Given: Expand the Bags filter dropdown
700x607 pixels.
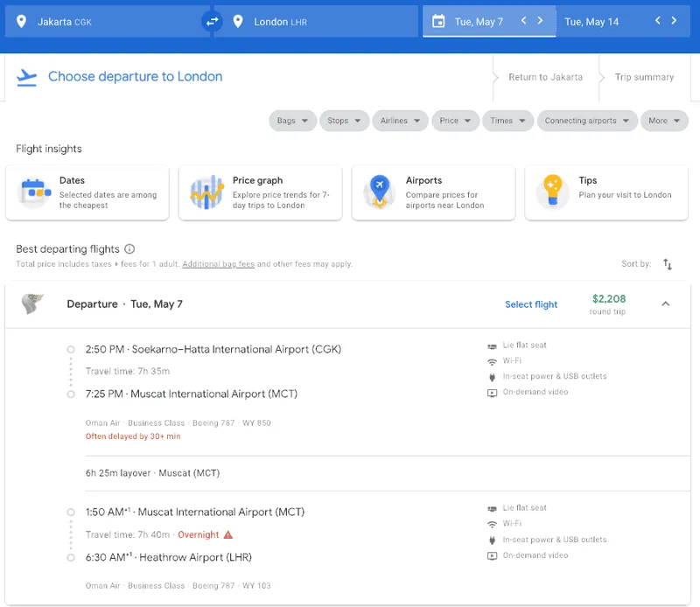Looking at the screenshot, I should 293,121.
